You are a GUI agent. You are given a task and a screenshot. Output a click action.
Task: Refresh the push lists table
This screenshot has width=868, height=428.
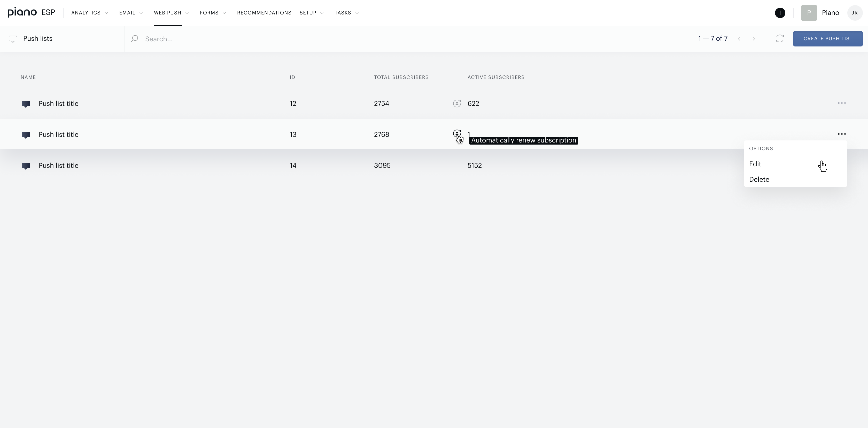coord(780,39)
